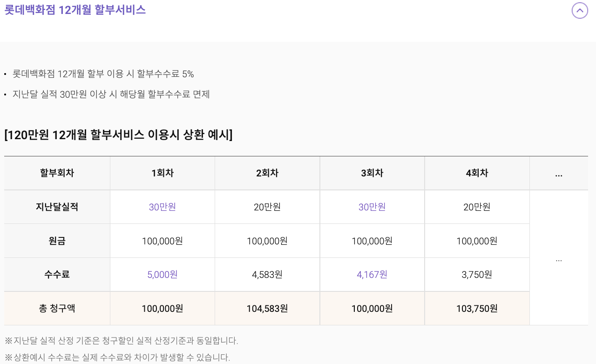
Task: Click the 4,583원 fee cell
Action: pos(267,275)
